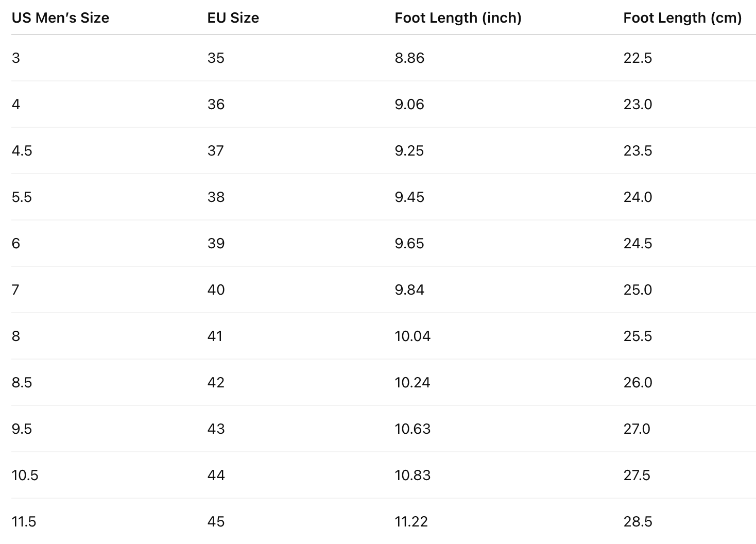Select the Foot Length (cm) header

tap(682, 18)
